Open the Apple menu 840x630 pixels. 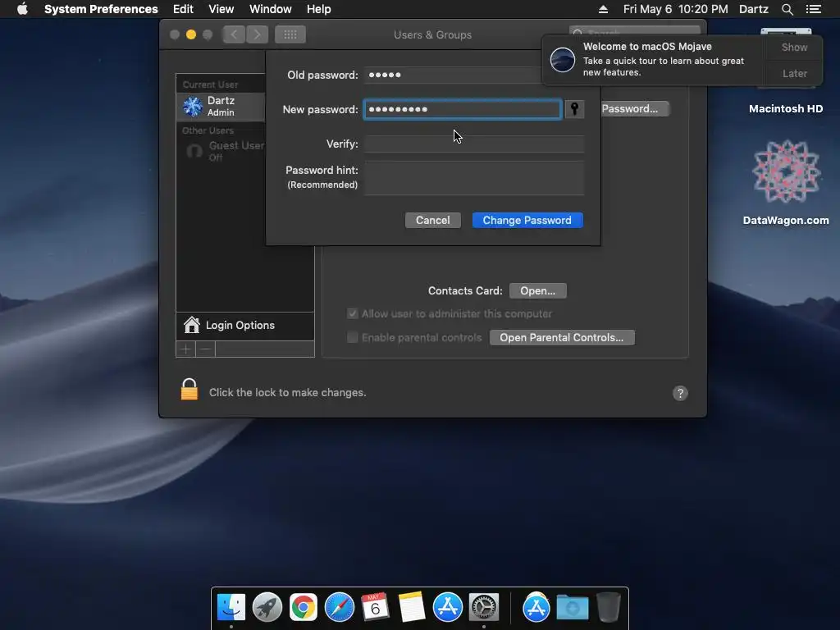(x=22, y=9)
